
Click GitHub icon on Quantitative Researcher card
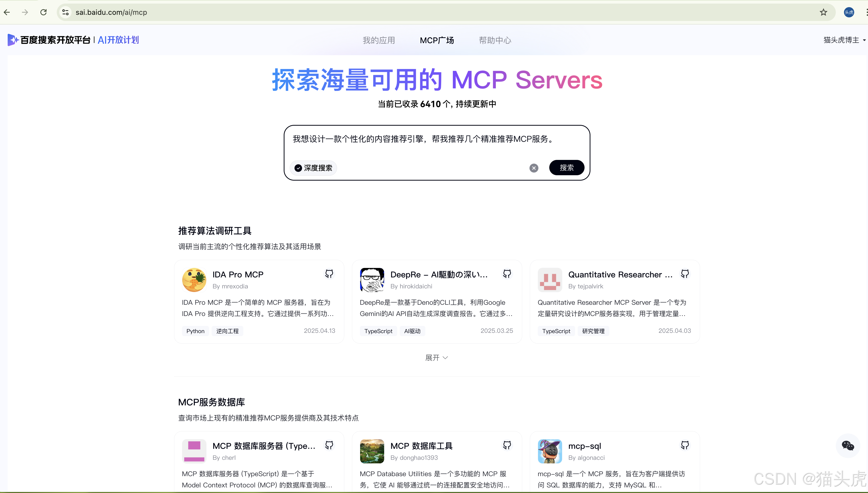click(x=685, y=274)
